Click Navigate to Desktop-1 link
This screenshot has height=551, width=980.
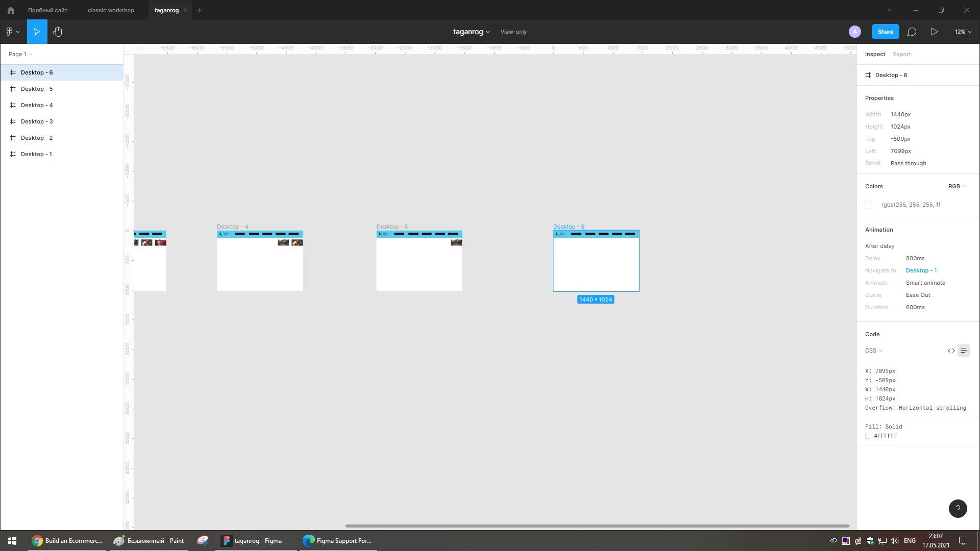click(x=921, y=270)
